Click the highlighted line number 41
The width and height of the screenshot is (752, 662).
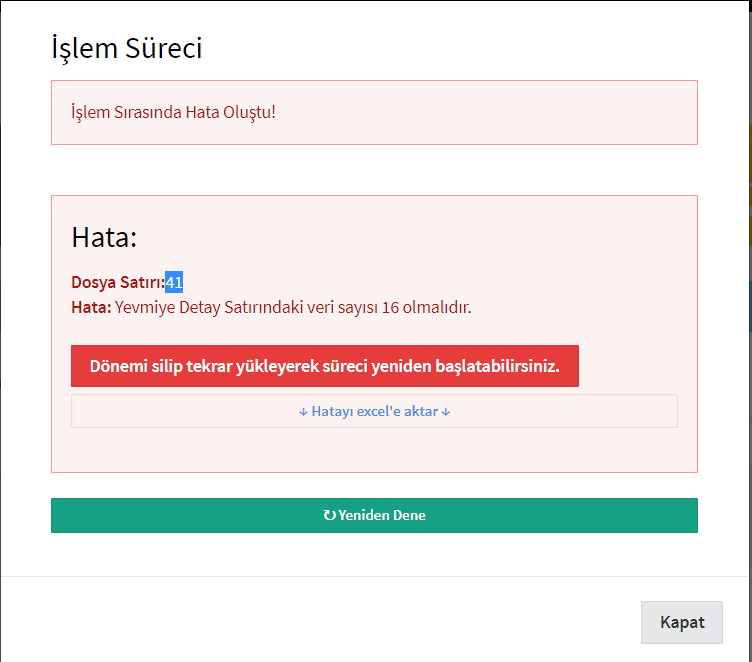point(174,282)
